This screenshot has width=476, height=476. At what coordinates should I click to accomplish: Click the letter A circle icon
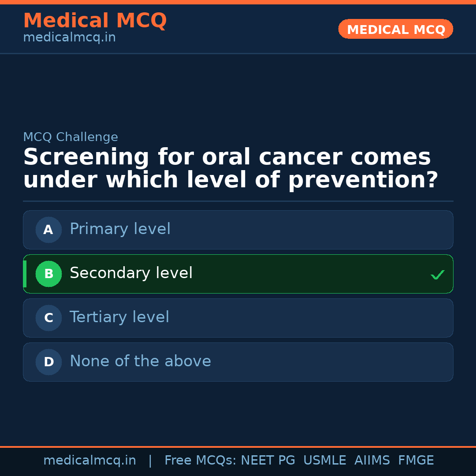tap(48, 230)
